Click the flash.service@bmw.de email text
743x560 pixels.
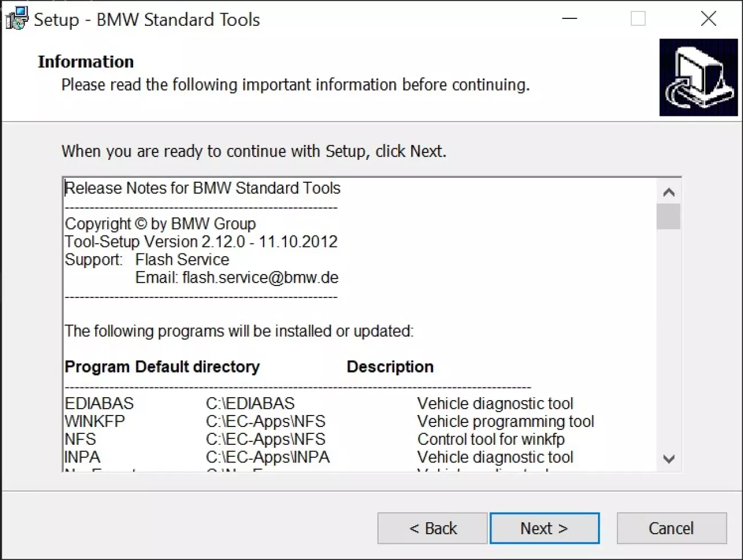pyautogui.click(x=260, y=277)
